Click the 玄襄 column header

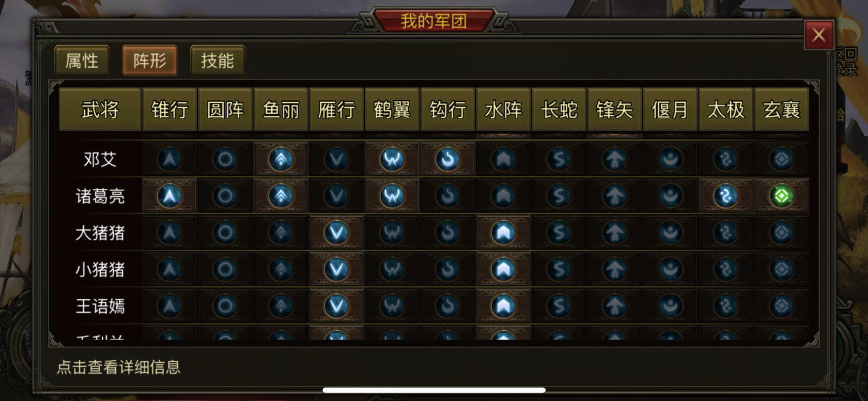[x=782, y=109]
